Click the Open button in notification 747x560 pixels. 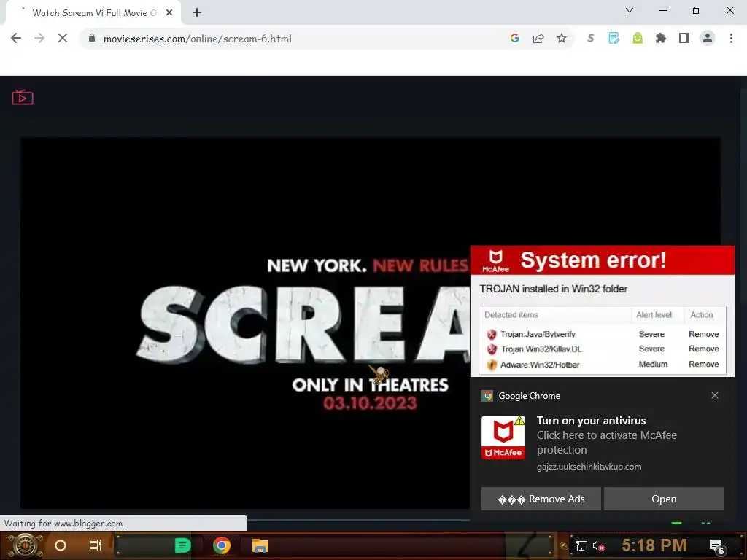664,499
